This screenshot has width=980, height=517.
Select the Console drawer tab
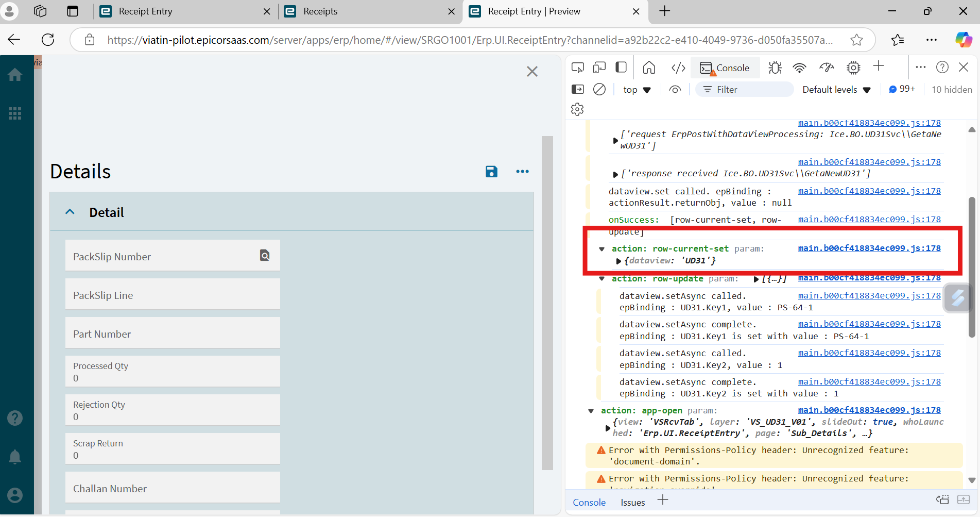589,503
